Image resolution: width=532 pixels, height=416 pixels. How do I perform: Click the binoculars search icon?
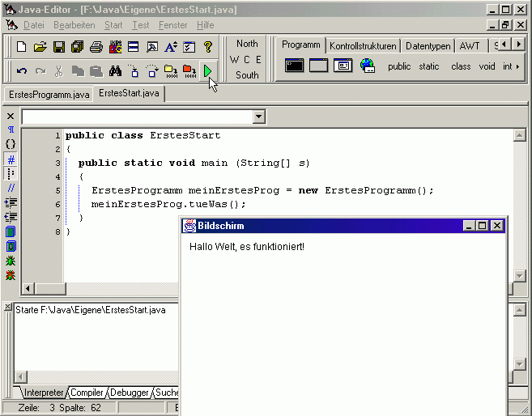click(x=115, y=71)
